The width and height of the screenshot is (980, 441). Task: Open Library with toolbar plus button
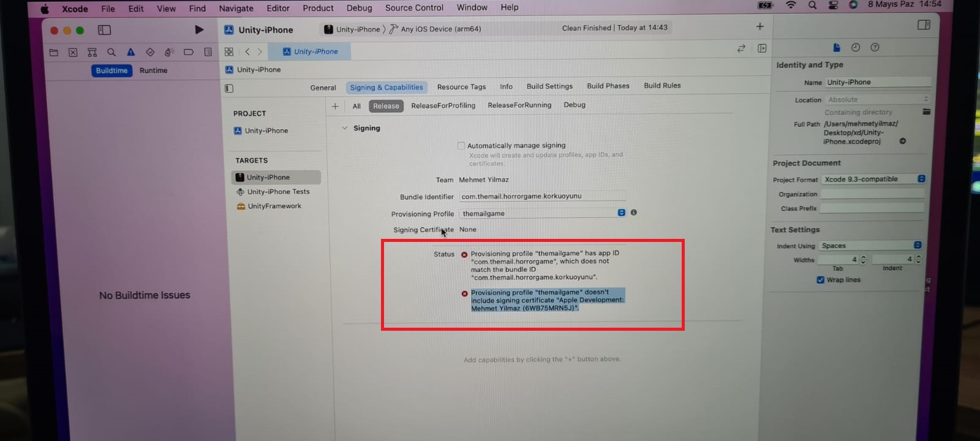[760, 26]
